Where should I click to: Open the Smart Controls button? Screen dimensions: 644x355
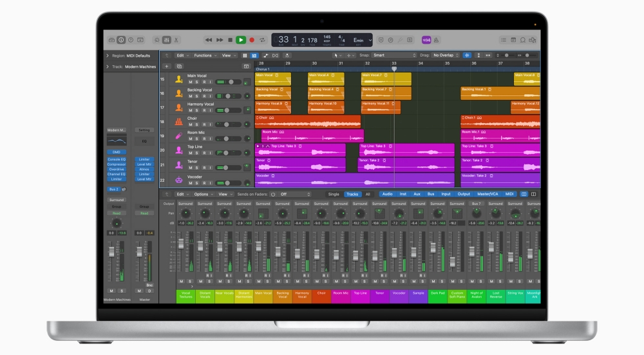156,40
